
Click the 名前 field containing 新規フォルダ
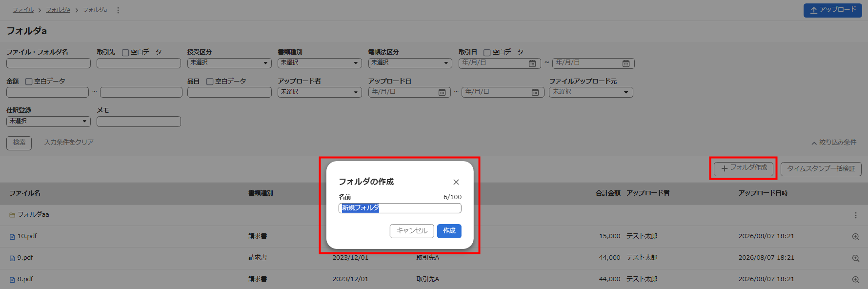[400, 208]
